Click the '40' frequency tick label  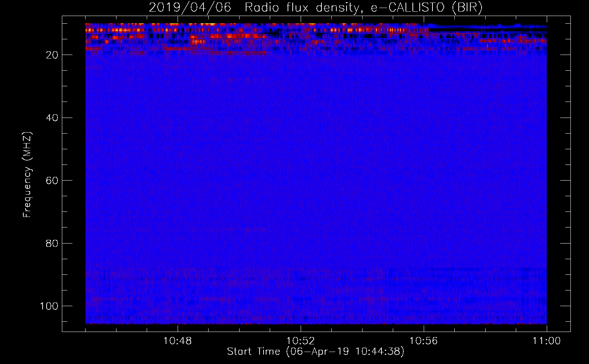click(x=52, y=118)
